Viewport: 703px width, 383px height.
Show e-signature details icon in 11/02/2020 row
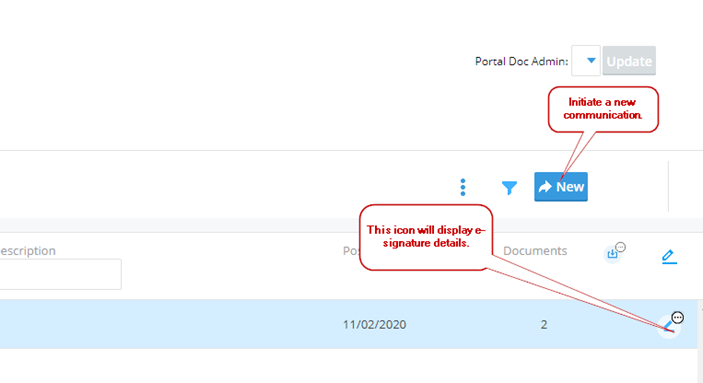pyautogui.click(x=669, y=326)
